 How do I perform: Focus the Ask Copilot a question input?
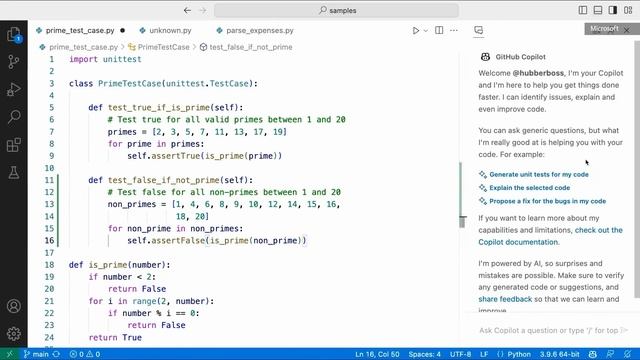click(548, 330)
